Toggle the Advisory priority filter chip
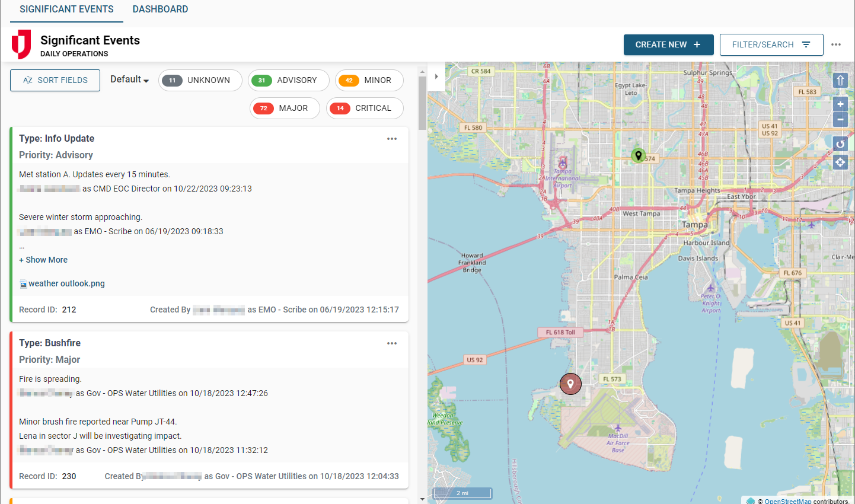This screenshot has width=855, height=504. pos(288,81)
